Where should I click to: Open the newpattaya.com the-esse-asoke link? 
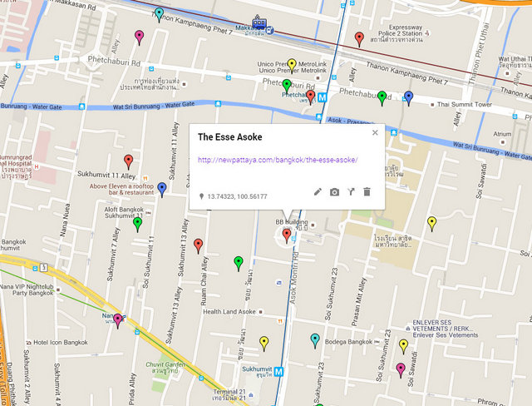[278, 160]
